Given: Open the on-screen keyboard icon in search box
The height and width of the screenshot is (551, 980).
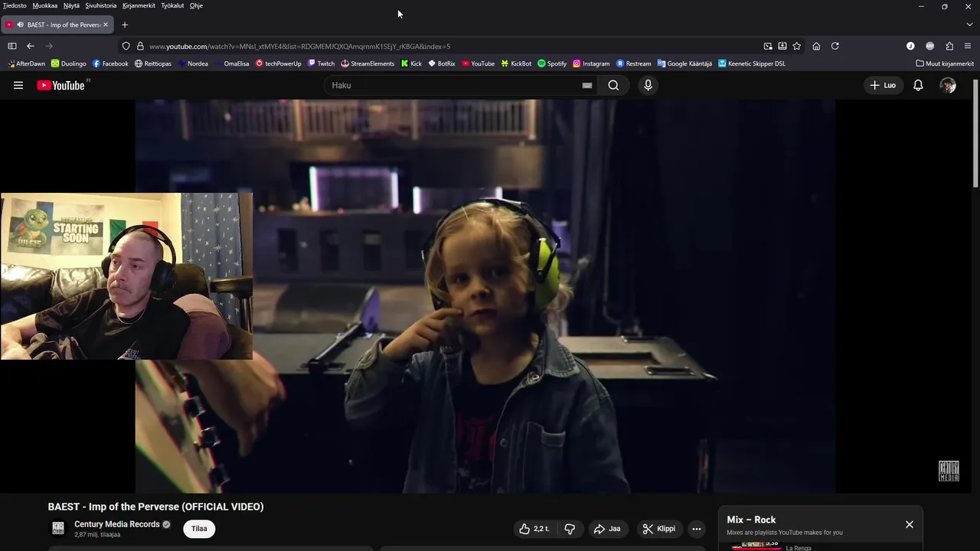Looking at the screenshot, I should (x=587, y=86).
